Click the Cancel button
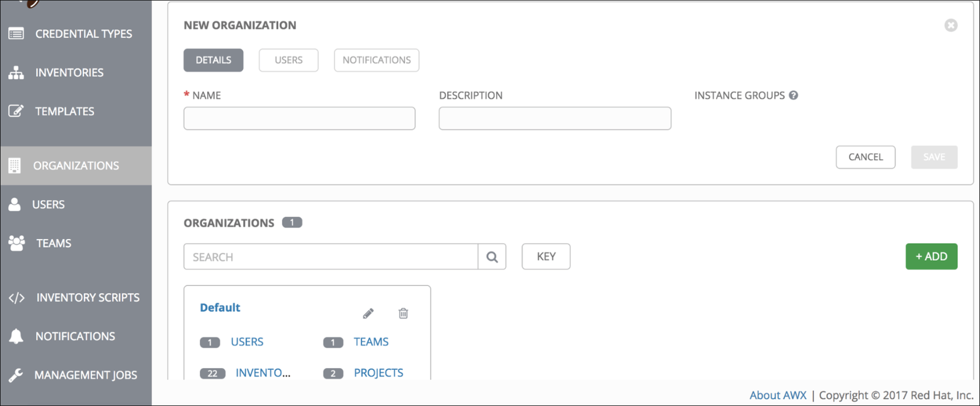This screenshot has width=980, height=406. (x=865, y=157)
